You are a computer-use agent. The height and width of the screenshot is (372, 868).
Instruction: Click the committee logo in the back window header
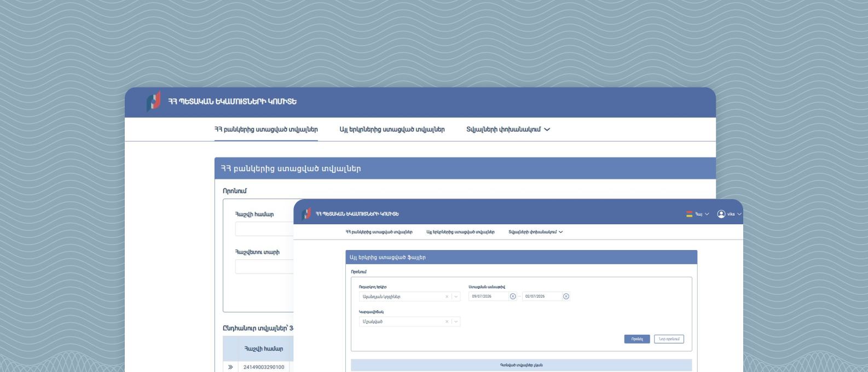pyautogui.click(x=153, y=101)
